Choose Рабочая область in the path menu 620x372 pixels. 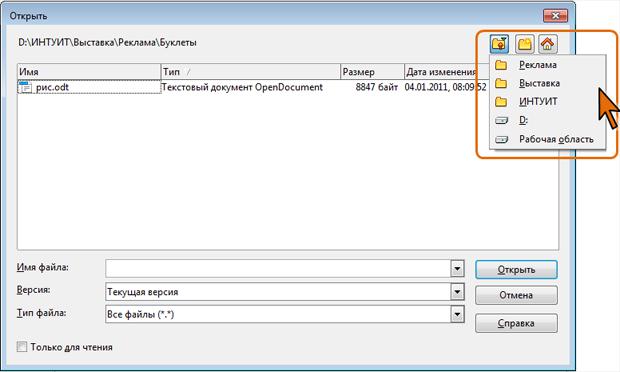(x=548, y=139)
